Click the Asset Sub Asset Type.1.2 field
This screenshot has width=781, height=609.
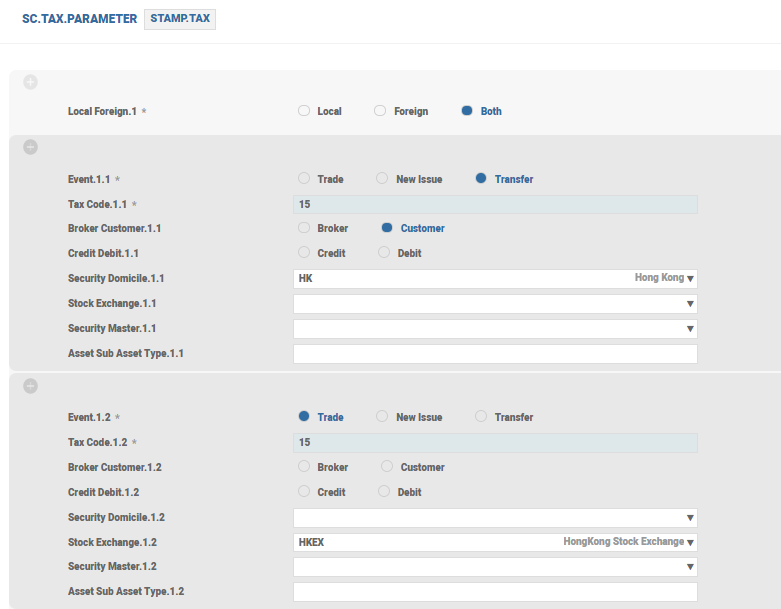[495, 592]
